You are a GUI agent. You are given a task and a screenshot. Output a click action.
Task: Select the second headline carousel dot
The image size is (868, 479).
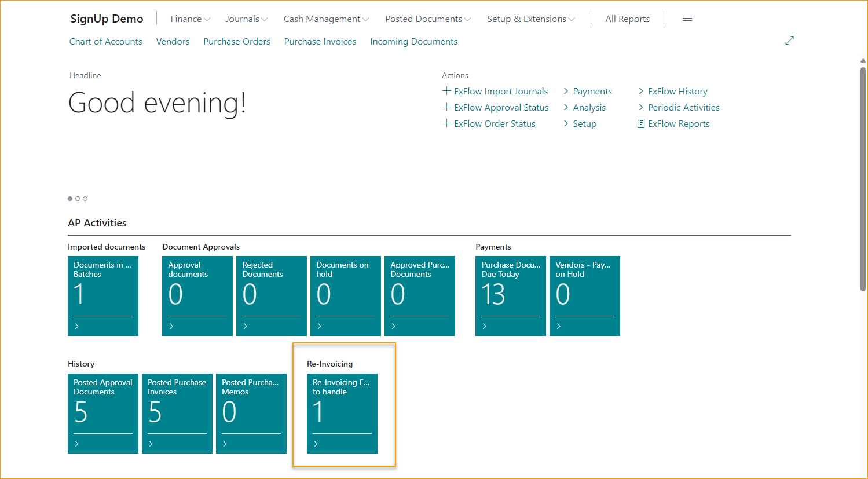pos(78,199)
